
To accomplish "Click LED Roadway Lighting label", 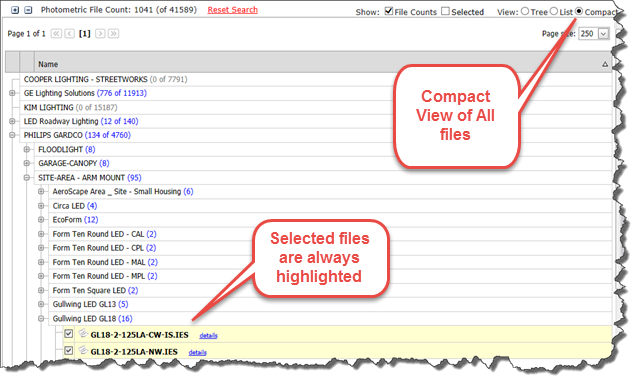I will [x=61, y=121].
